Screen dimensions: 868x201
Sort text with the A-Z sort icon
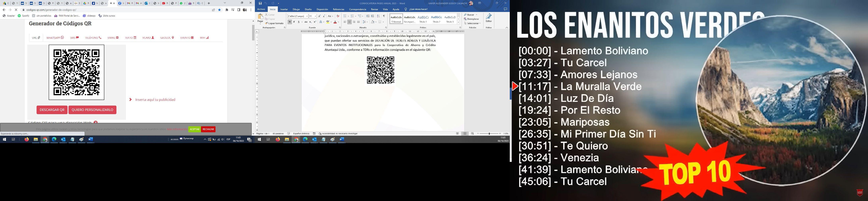tap(378, 16)
